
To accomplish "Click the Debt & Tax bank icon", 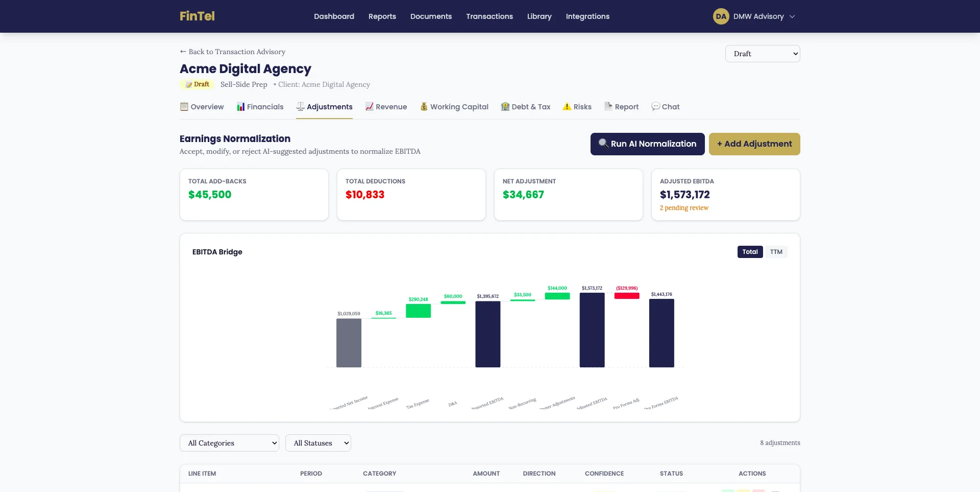I will [x=505, y=107].
